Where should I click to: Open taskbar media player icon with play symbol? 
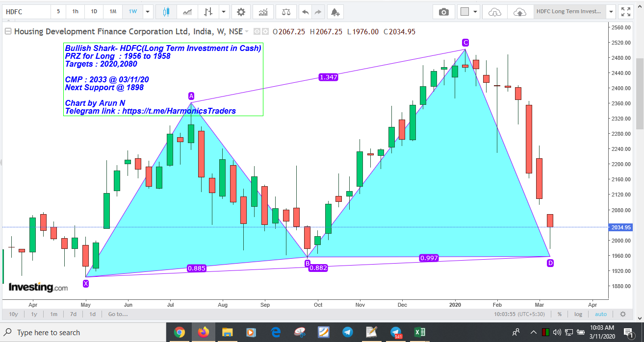(x=251, y=332)
